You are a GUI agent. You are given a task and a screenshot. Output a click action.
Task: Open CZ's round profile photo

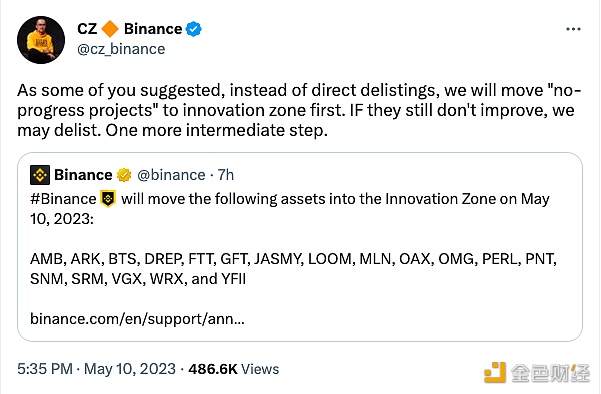41,40
